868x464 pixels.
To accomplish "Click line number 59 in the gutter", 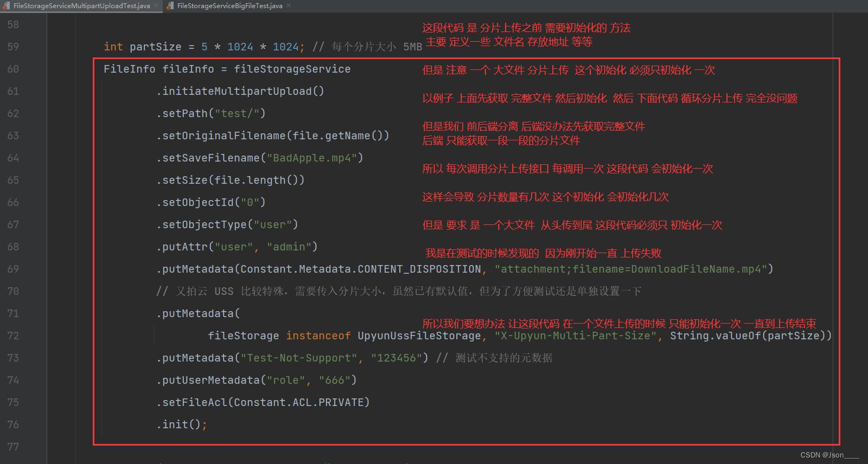I will pos(13,47).
